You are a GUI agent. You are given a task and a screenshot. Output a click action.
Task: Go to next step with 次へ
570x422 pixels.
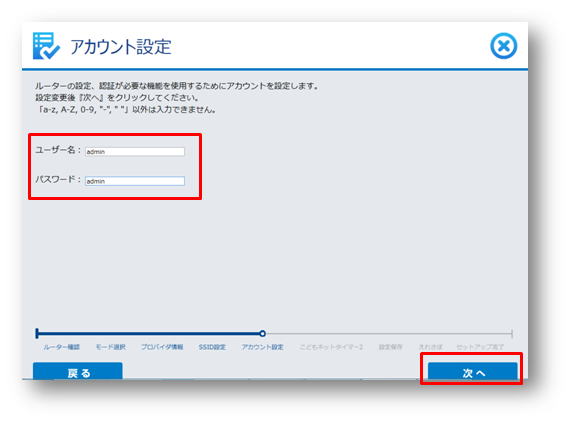pos(473,371)
